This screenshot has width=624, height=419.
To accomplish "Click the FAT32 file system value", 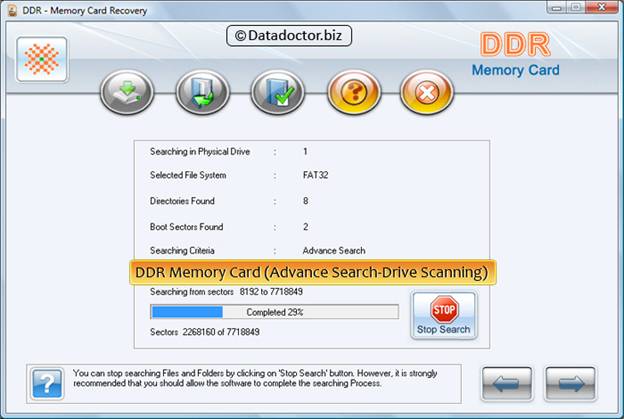I will click(316, 175).
